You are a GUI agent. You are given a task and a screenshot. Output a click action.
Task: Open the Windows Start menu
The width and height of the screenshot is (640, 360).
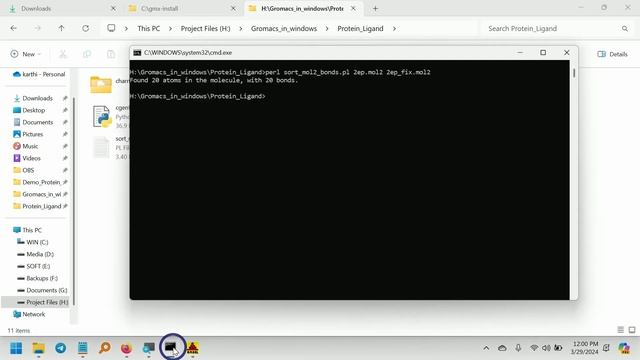tap(16, 348)
